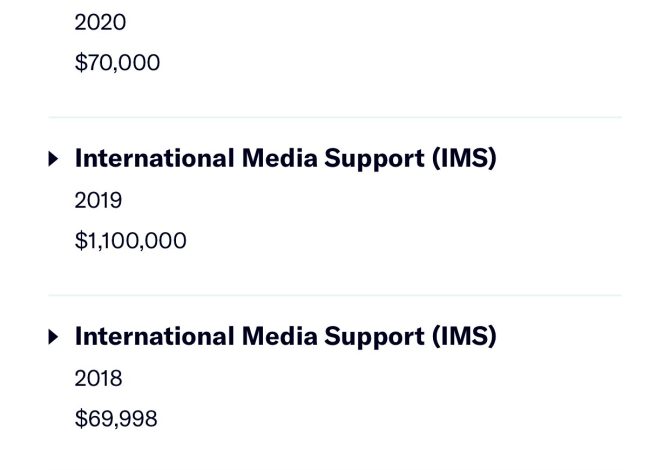Click "Support" in the 2018 grant heading
Viewport: 670px width, 470px height.
tap(374, 338)
